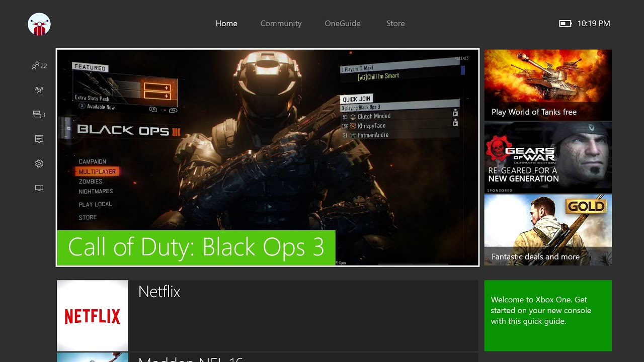Switch to the Store tab
This screenshot has width=644, height=362.
(x=395, y=24)
